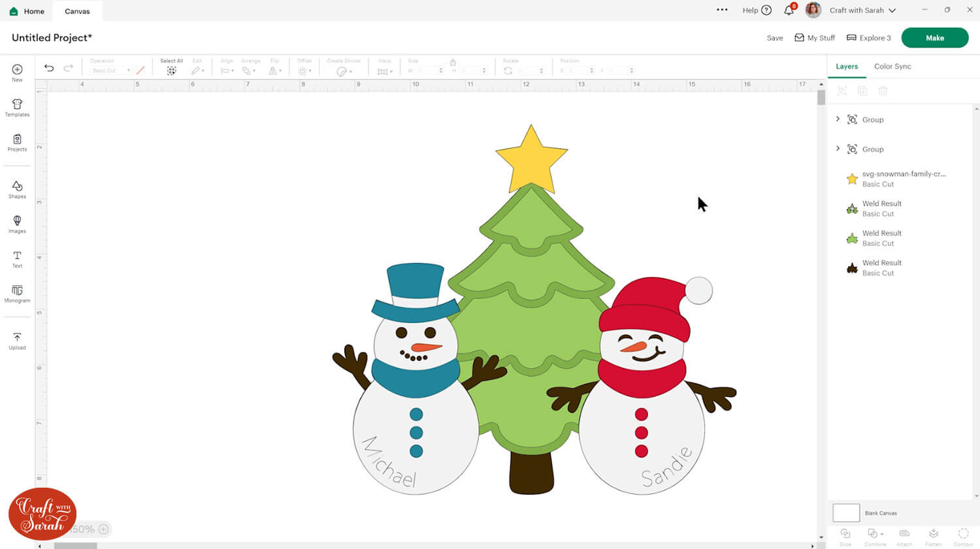Screen dimensions: 980x549
Task: Open the Explore 3 machine selector
Action: pyautogui.click(x=869, y=38)
